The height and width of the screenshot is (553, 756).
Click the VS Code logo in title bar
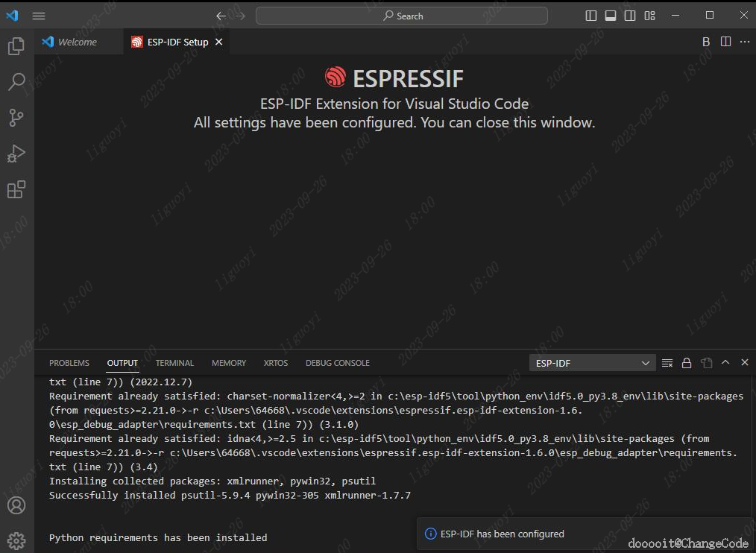point(13,16)
